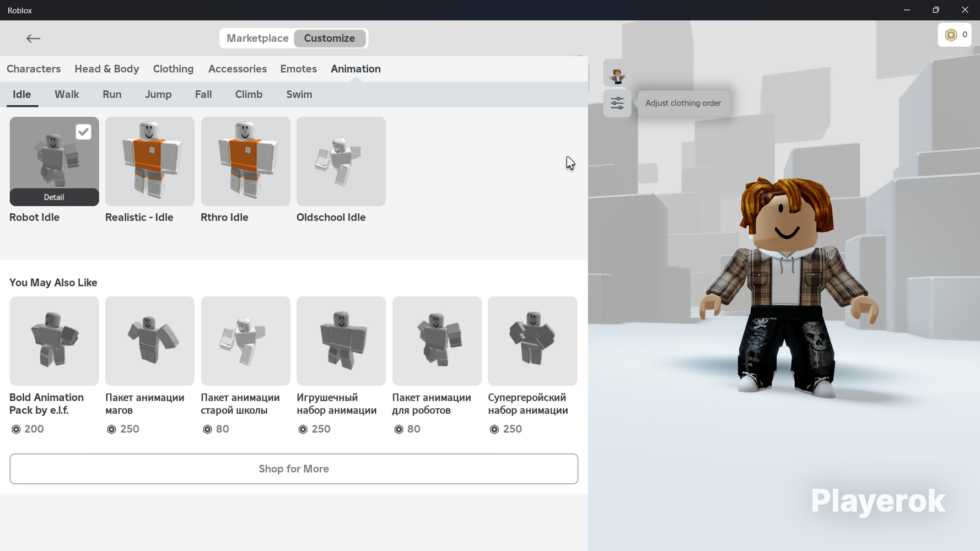Equip the Realistic - Idle animation thumbnail
This screenshot has width=980, height=551.
tap(150, 161)
